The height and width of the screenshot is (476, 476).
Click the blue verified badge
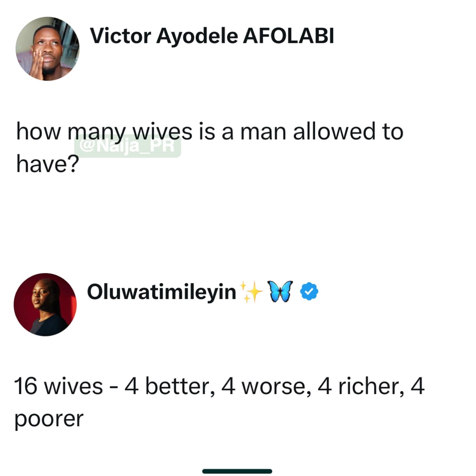click(x=309, y=292)
